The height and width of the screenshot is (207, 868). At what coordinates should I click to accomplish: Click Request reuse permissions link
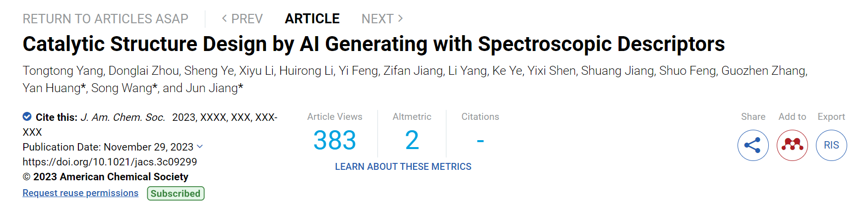click(x=80, y=193)
